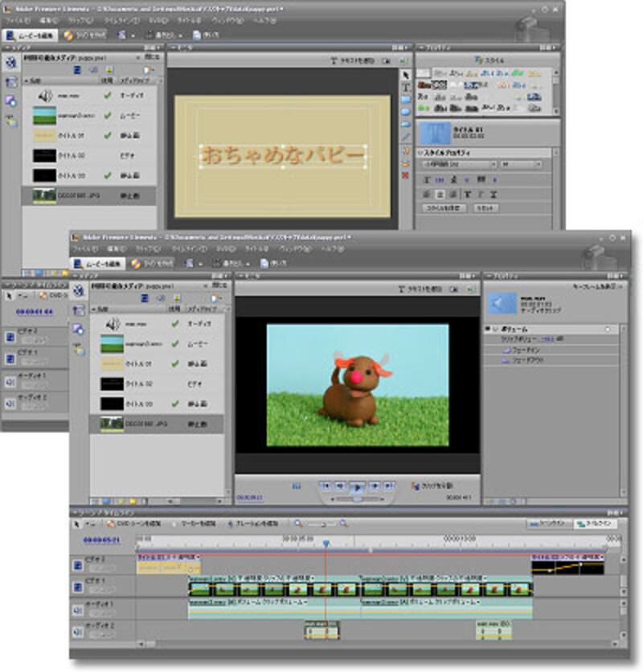Expand the Volume effect disclosure triangle

coord(488,330)
